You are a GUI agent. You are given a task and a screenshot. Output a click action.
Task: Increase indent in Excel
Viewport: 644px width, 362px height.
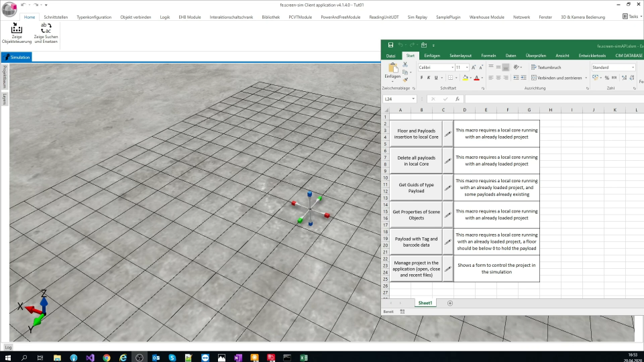[524, 78]
